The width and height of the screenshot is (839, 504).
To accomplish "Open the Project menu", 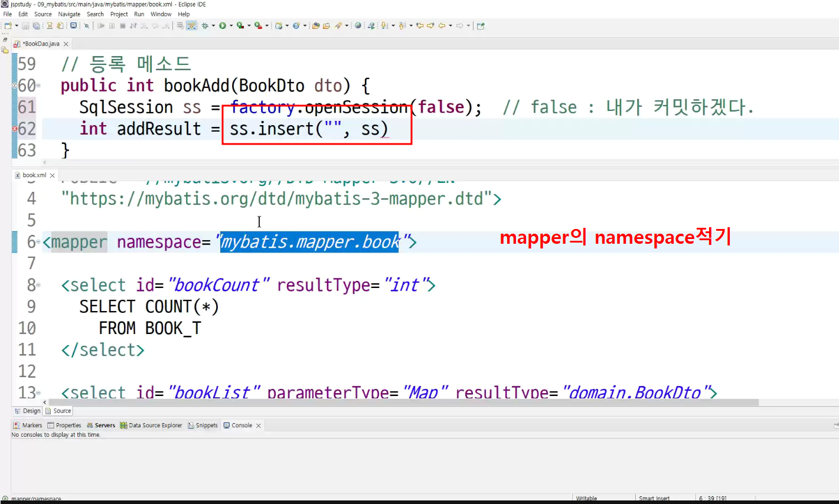I will tap(119, 14).
